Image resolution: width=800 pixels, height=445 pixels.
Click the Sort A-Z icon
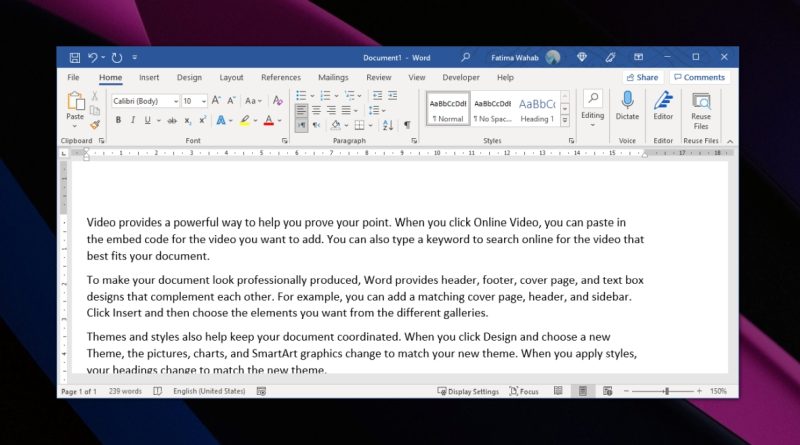click(x=388, y=125)
